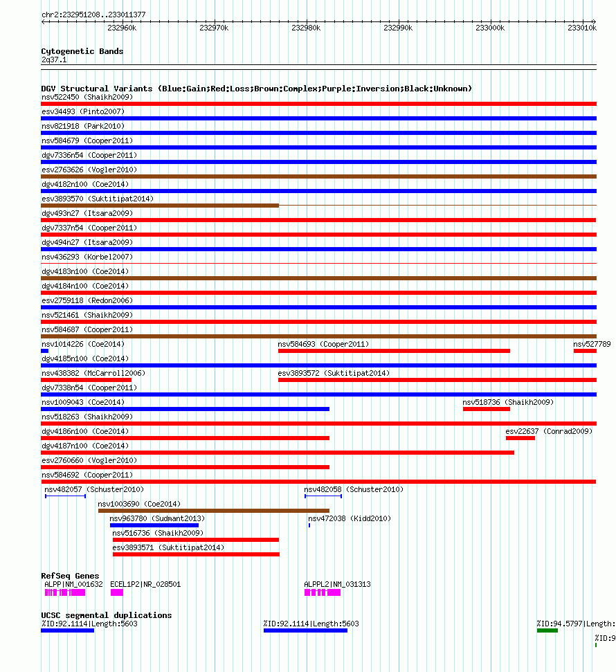616x672 pixels.
Task: Click nsv472038 (Kidd2010) label
Action: click(x=350, y=519)
